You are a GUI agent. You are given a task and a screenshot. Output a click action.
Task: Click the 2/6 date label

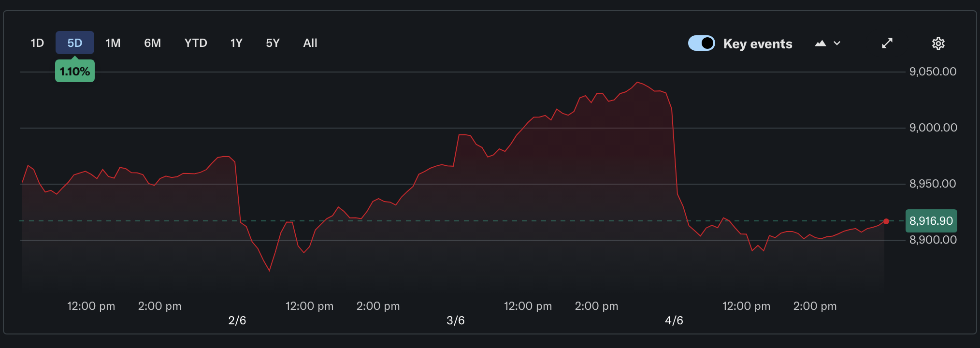coord(237,320)
